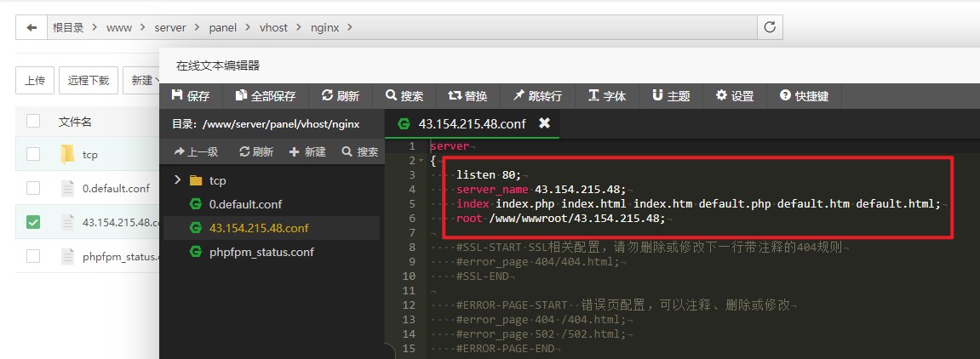Close the 43.154.215.48.conf editor tab
The image size is (980, 359).
click(x=544, y=123)
